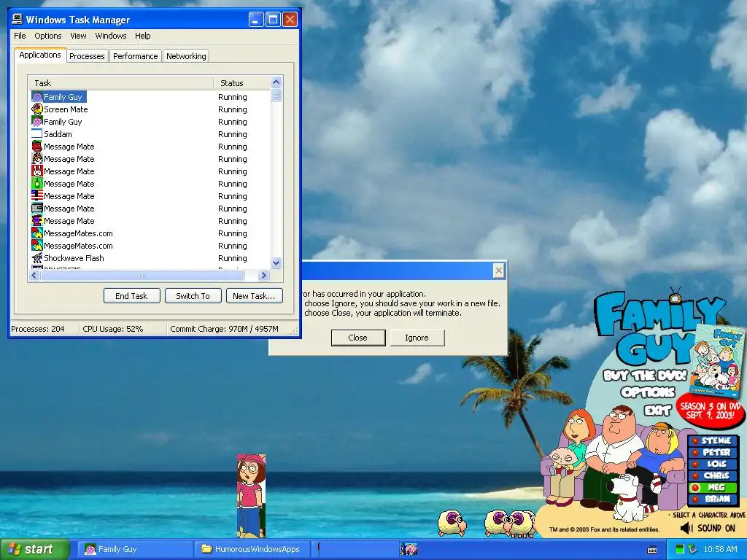Viewport: 747px width, 560px height.
Task: Click the horizontal scroll left arrow
Action: pos(34,275)
